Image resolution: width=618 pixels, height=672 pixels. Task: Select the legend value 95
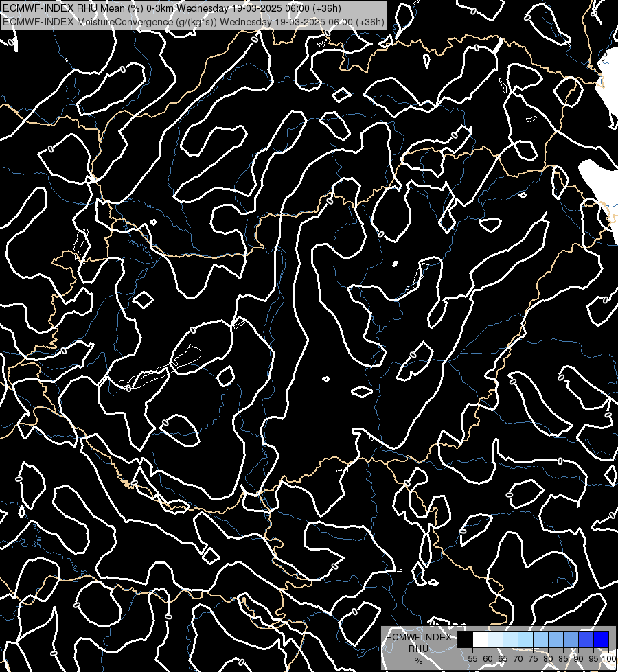593,659
